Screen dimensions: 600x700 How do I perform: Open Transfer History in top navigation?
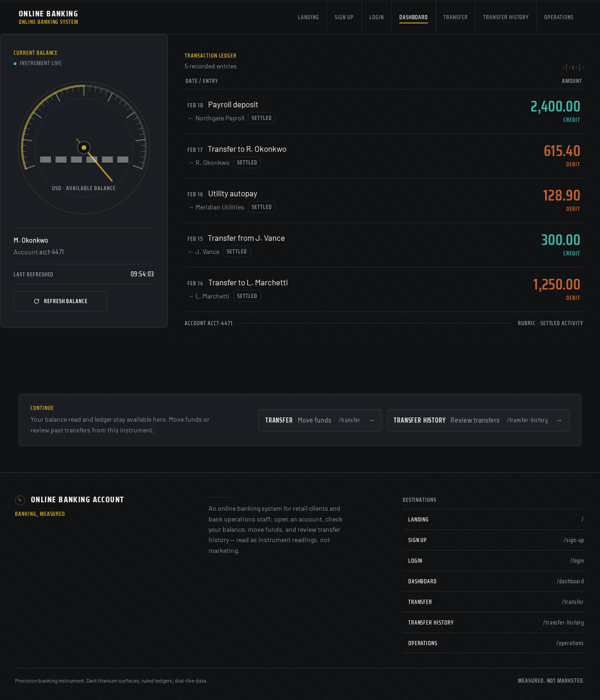506,17
